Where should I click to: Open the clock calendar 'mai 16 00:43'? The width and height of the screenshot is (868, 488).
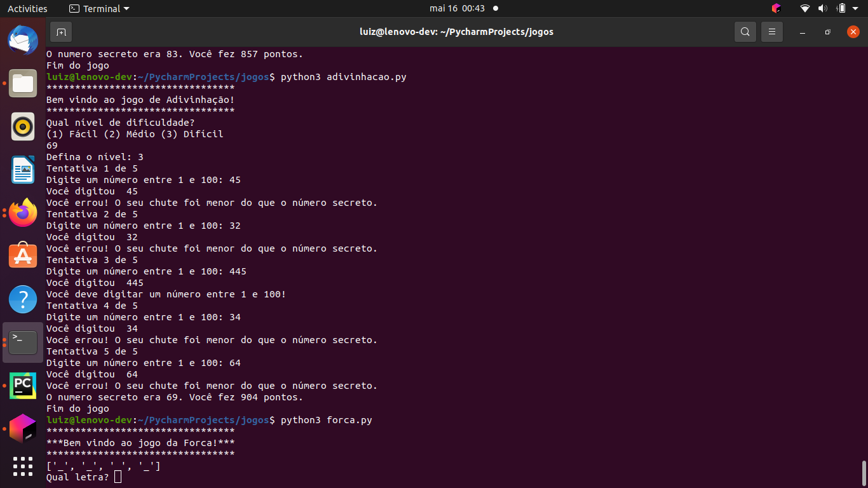(x=457, y=8)
